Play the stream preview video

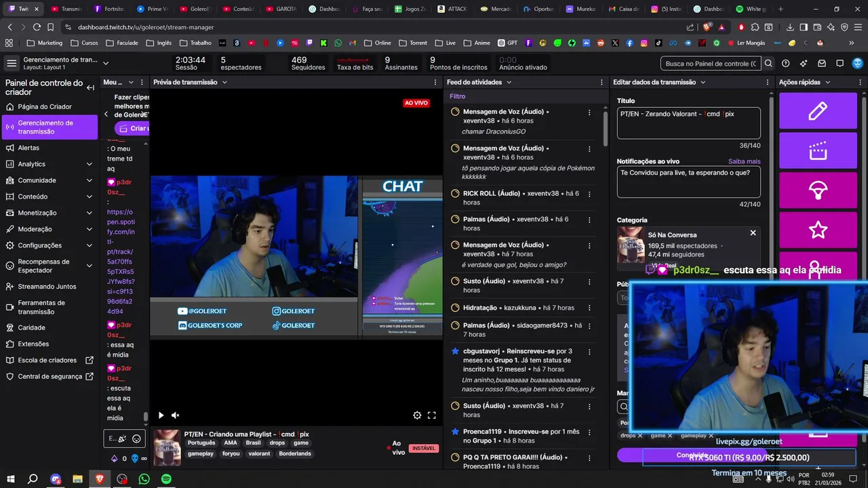[161, 415]
